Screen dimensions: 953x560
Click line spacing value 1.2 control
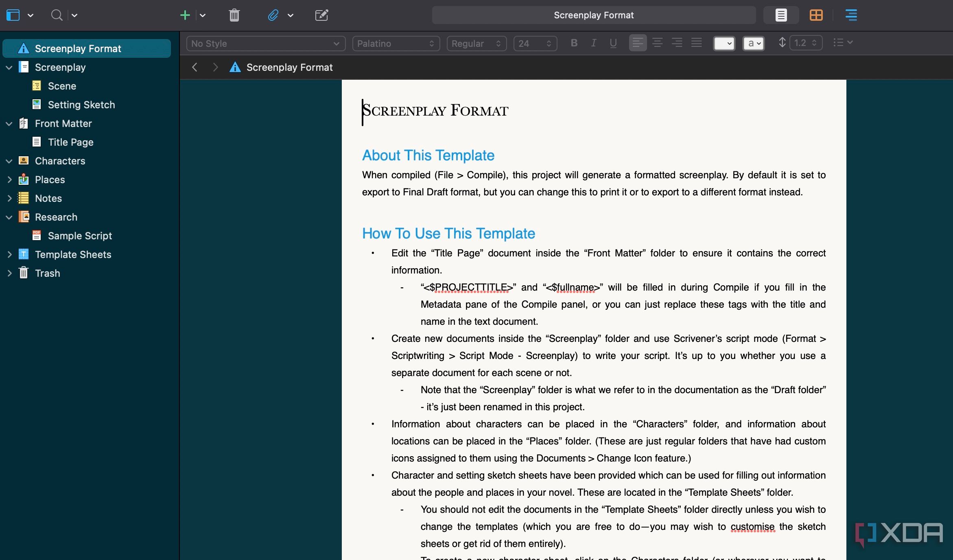point(804,43)
